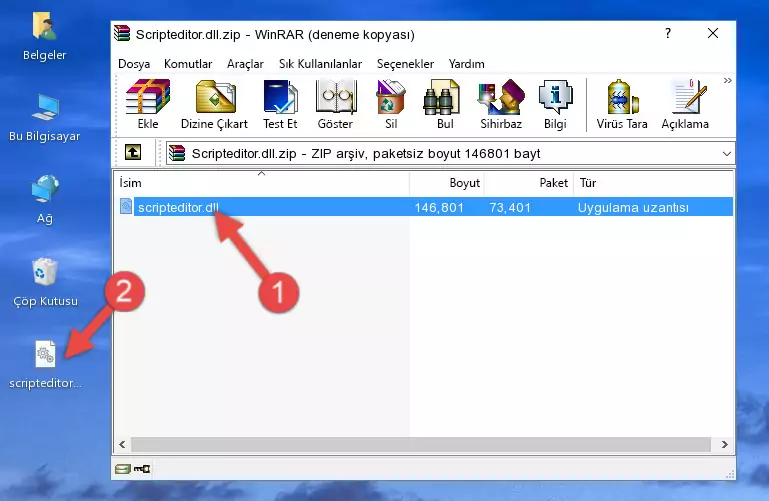Open the Komutlar menu
The width and height of the screenshot is (769, 501).
pyautogui.click(x=188, y=64)
